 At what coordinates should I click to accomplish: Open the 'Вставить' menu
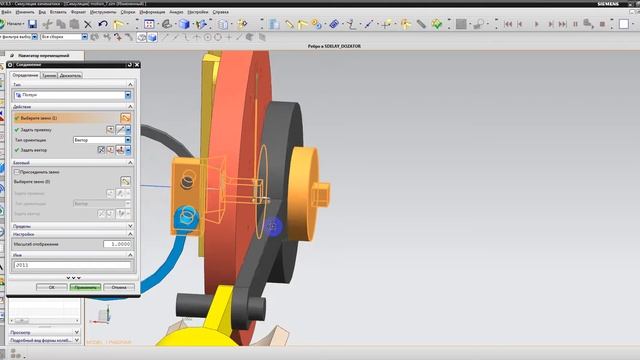point(58,12)
